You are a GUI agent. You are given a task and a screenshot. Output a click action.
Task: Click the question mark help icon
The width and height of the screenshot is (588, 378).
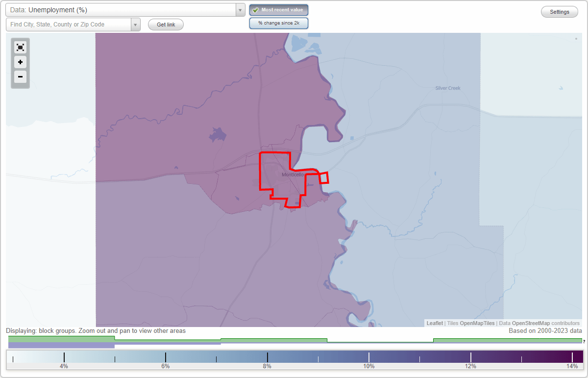coord(584,341)
